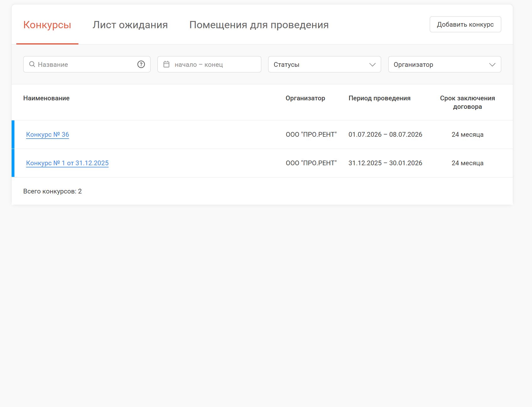Viewport: 532px width, 407px height.
Task: Open the Помещения для проведения tab
Action: [259, 25]
